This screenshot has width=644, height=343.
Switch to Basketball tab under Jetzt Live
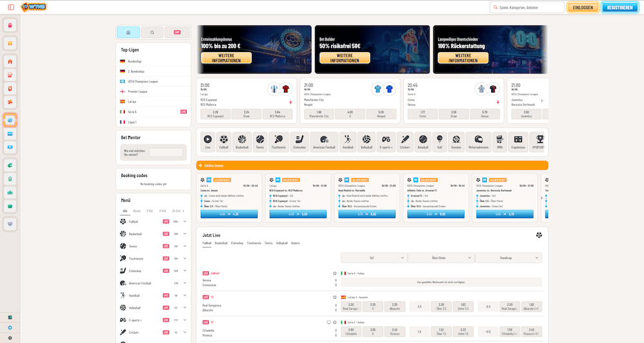tap(222, 243)
